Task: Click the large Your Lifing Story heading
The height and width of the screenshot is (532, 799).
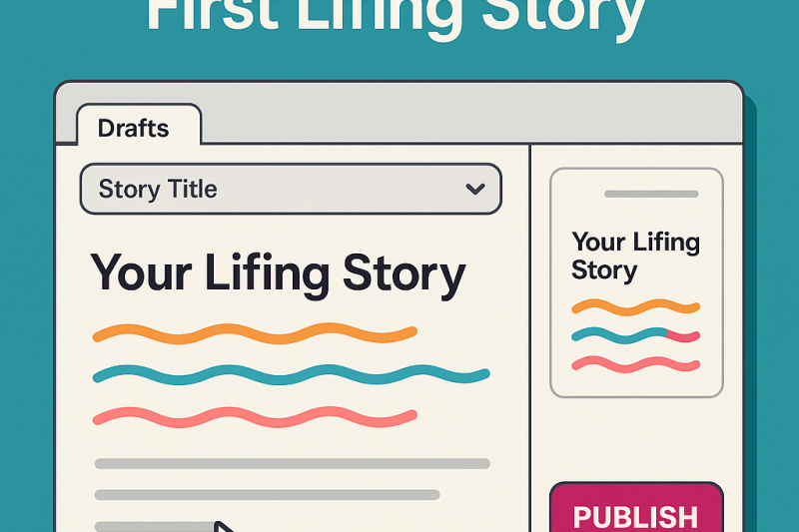Action: click(278, 273)
